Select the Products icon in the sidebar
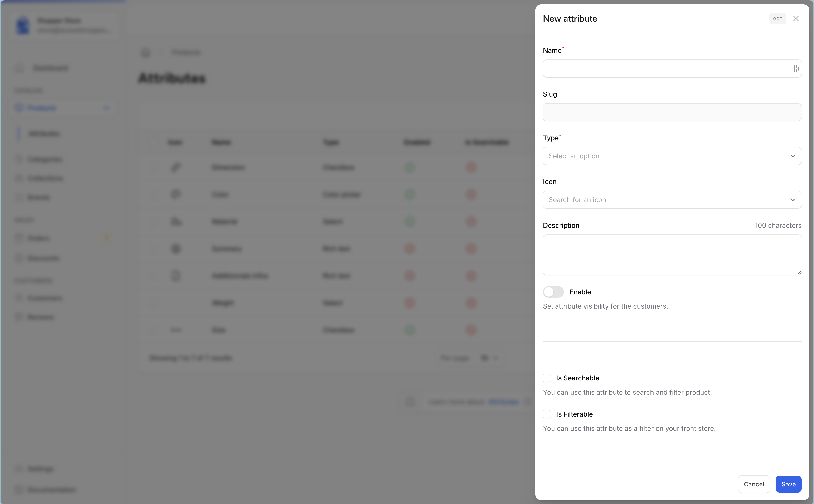 [19, 108]
